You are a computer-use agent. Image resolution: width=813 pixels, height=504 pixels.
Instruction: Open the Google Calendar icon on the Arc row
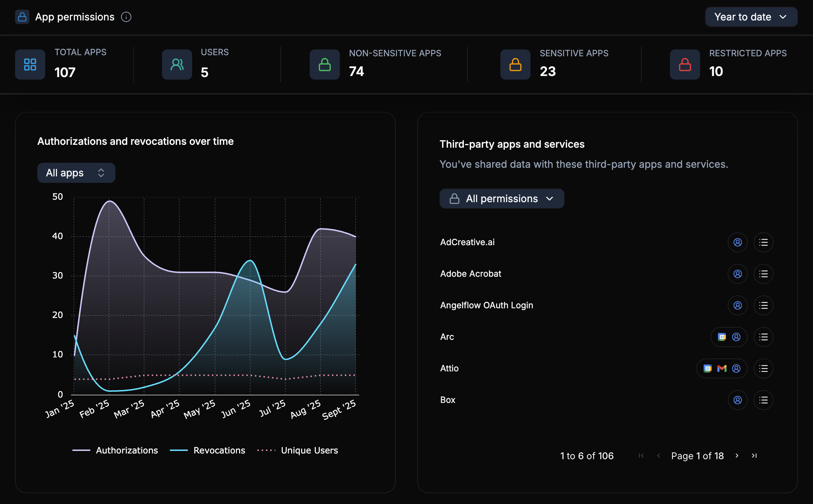(x=722, y=337)
